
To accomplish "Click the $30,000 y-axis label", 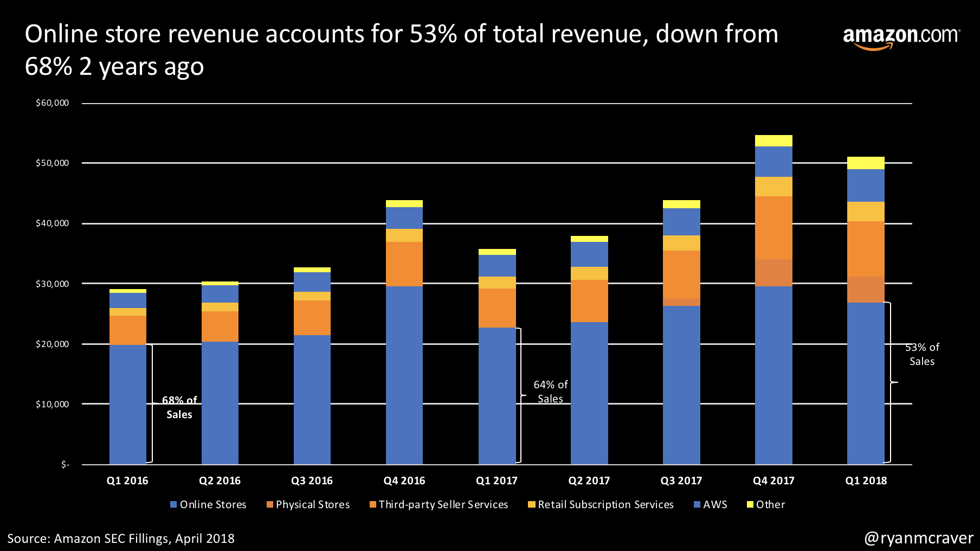I will 52,284.
